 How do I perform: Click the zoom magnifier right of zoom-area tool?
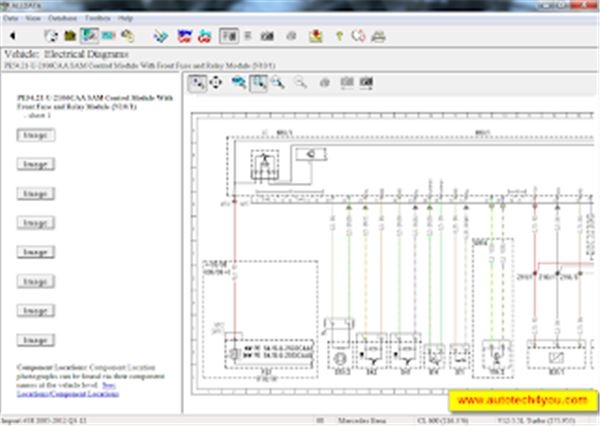click(275, 84)
